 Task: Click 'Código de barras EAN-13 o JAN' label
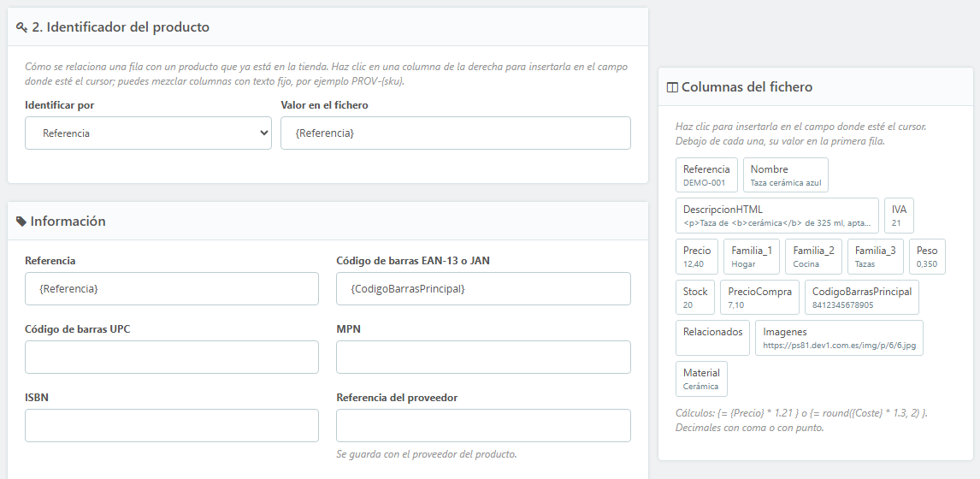tap(413, 261)
